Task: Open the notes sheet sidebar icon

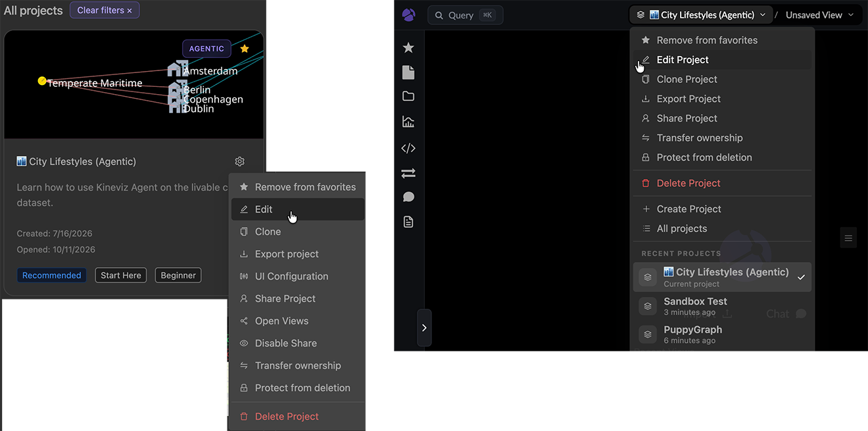Action: tap(408, 222)
